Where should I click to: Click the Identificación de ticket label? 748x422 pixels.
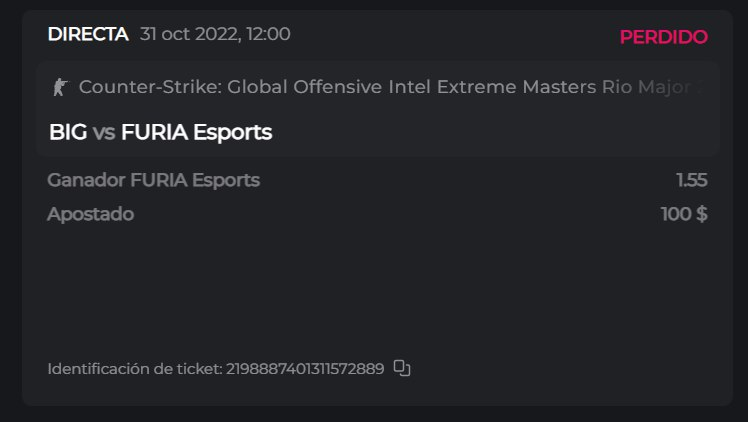point(134,369)
